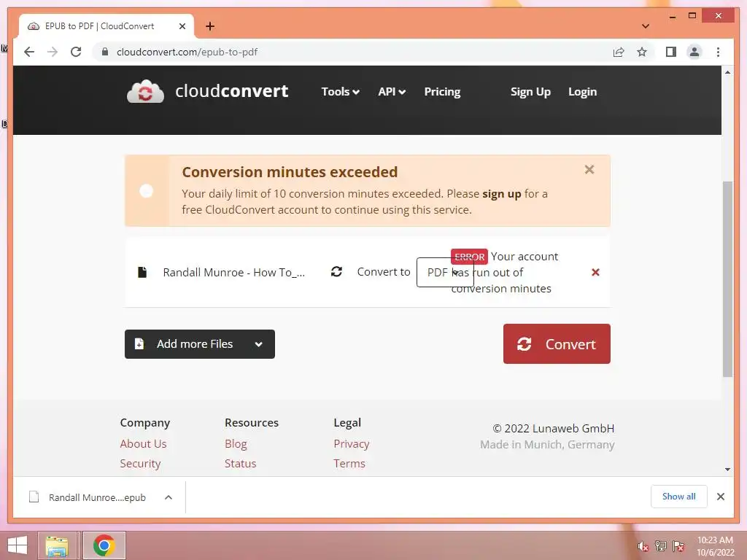Screen dimensions: 747x560
Task: Open the Security footer link
Action: pos(140,463)
